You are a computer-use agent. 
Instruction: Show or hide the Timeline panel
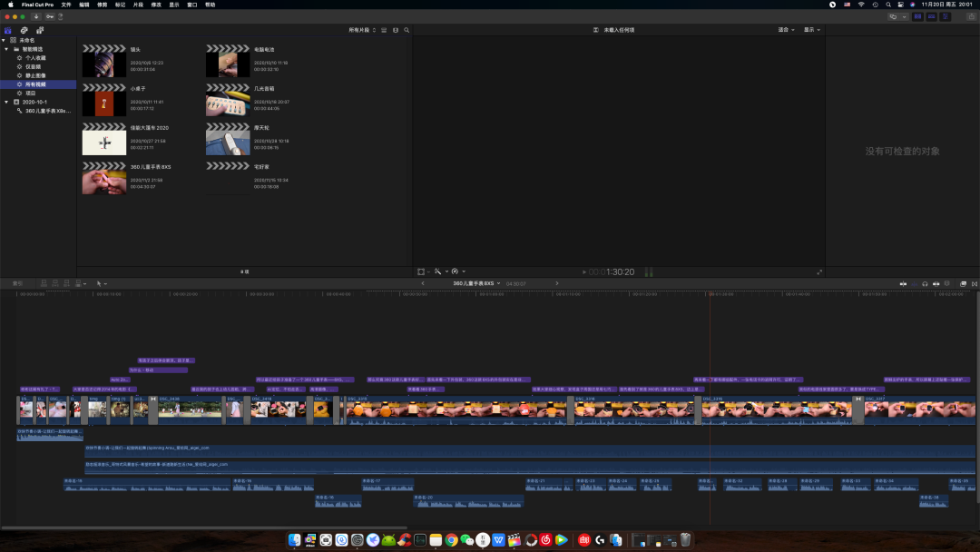coord(931,17)
